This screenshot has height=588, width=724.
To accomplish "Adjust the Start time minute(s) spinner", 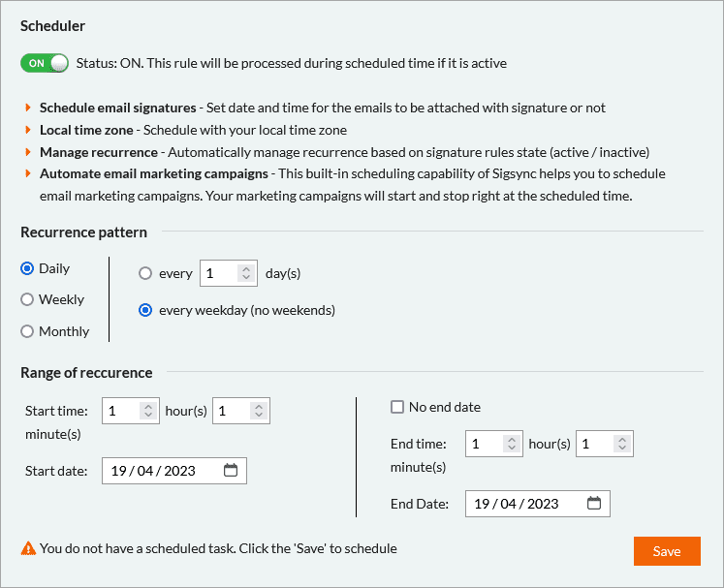I will pos(259,411).
